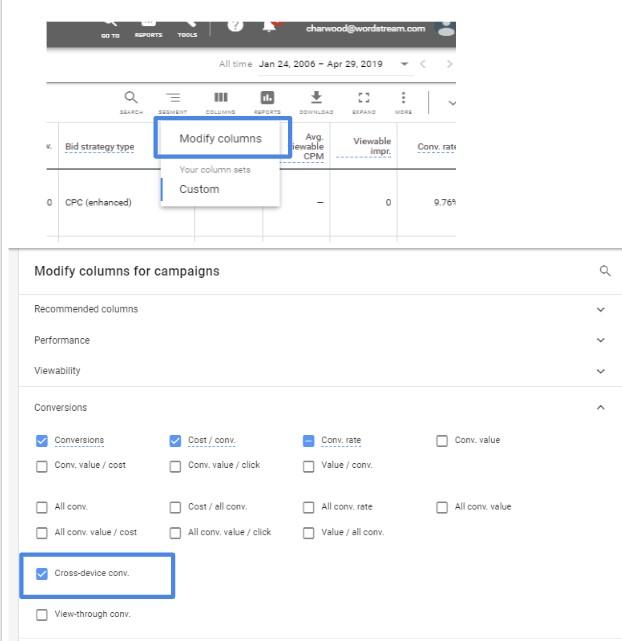Open the More three-dot menu icon
Screen dimensions: 622x641
[403, 98]
